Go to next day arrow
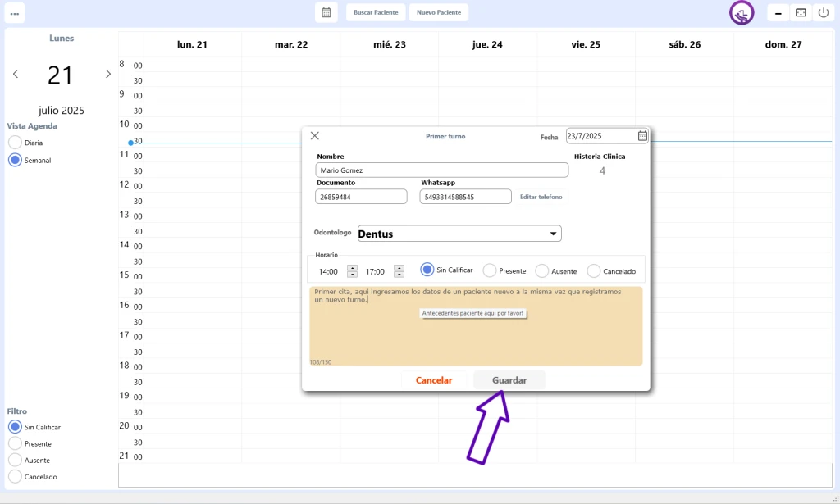Screen dimensions: 840x504 [x=107, y=75]
